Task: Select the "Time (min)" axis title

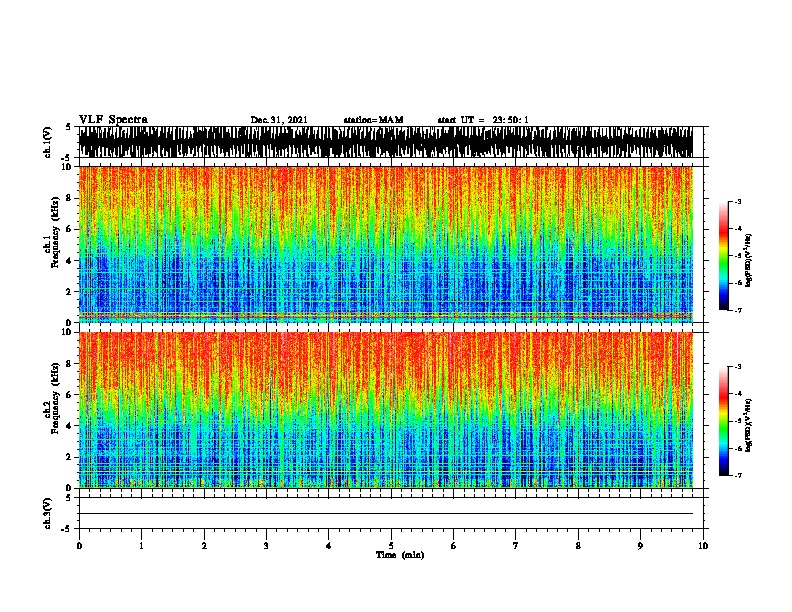Action: pyautogui.click(x=400, y=555)
